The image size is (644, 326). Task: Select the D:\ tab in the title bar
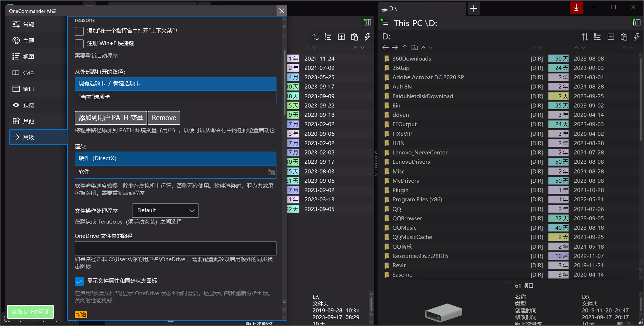[422, 9]
